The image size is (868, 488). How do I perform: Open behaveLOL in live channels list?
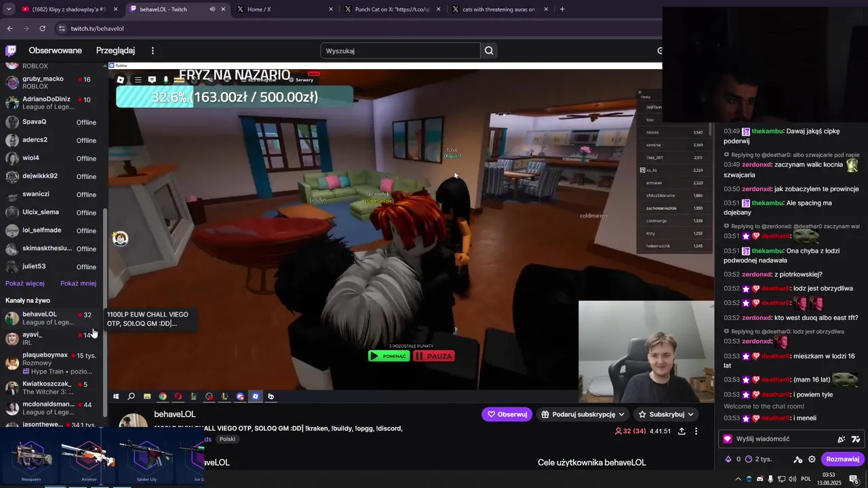(51, 318)
